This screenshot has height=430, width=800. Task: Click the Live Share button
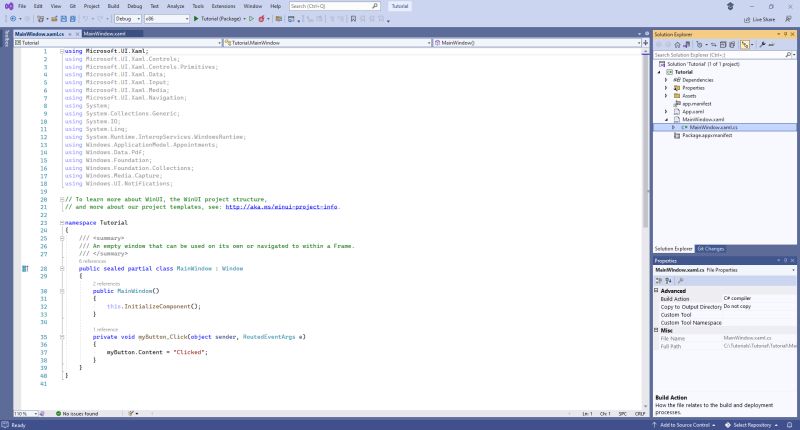pos(759,19)
